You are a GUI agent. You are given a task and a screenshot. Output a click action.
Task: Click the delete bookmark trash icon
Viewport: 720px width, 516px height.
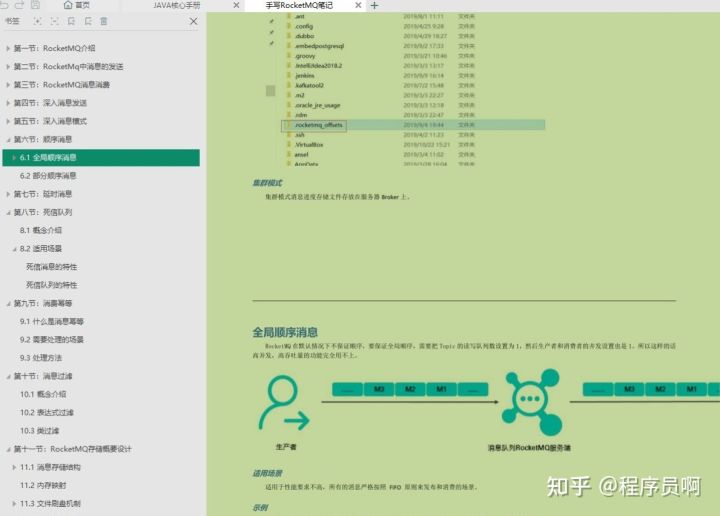[x=104, y=21]
